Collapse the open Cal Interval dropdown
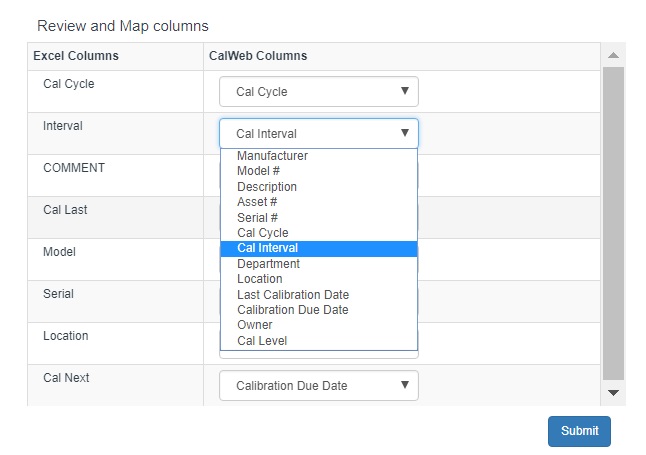Screen dimensions: 646x455 pos(318,134)
